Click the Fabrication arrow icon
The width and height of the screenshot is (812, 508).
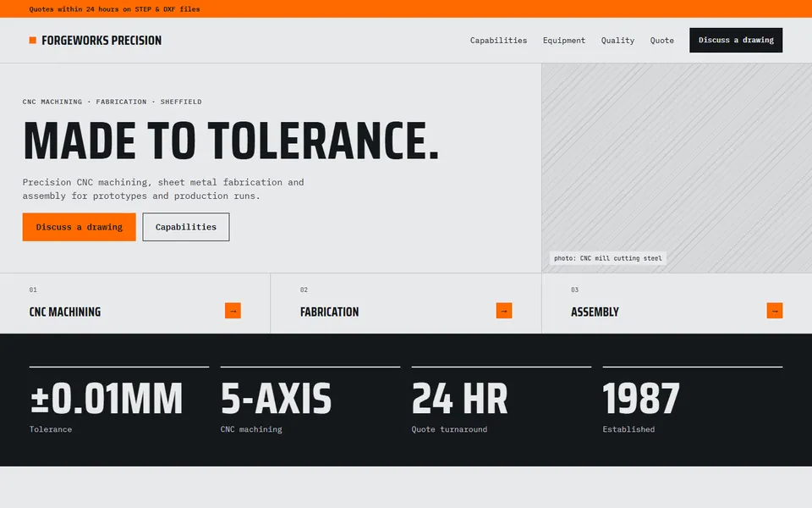click(504, 311)
